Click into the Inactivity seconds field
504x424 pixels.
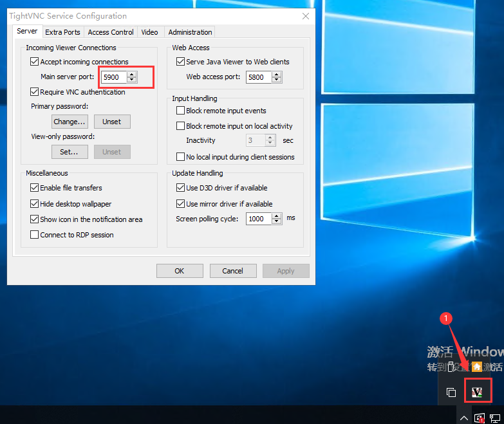pos(256,140)
